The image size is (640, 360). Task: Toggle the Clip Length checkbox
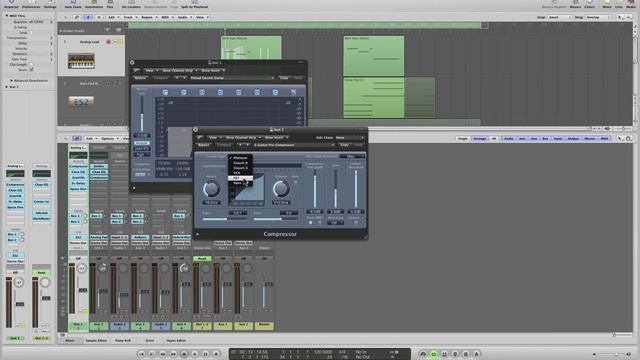pos(31,64)
